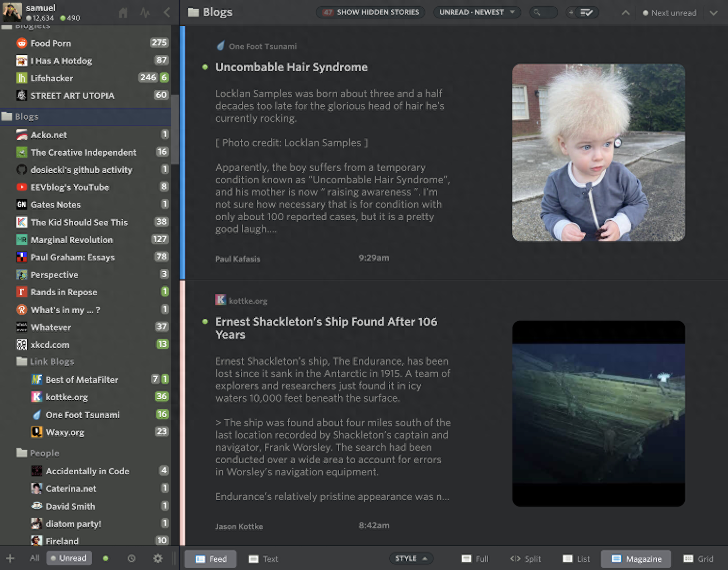Switch to Grid layout
728x570 pixels.
698,559
